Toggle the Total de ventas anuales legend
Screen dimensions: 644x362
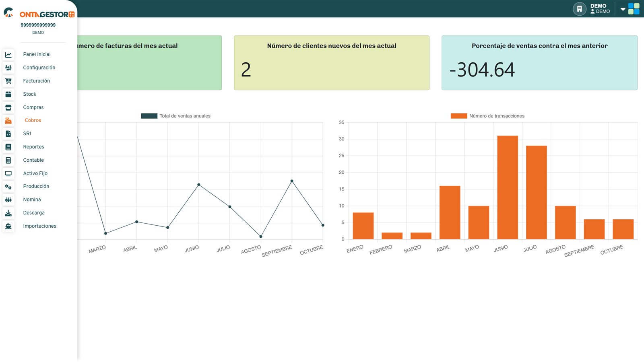pos(175,116)
